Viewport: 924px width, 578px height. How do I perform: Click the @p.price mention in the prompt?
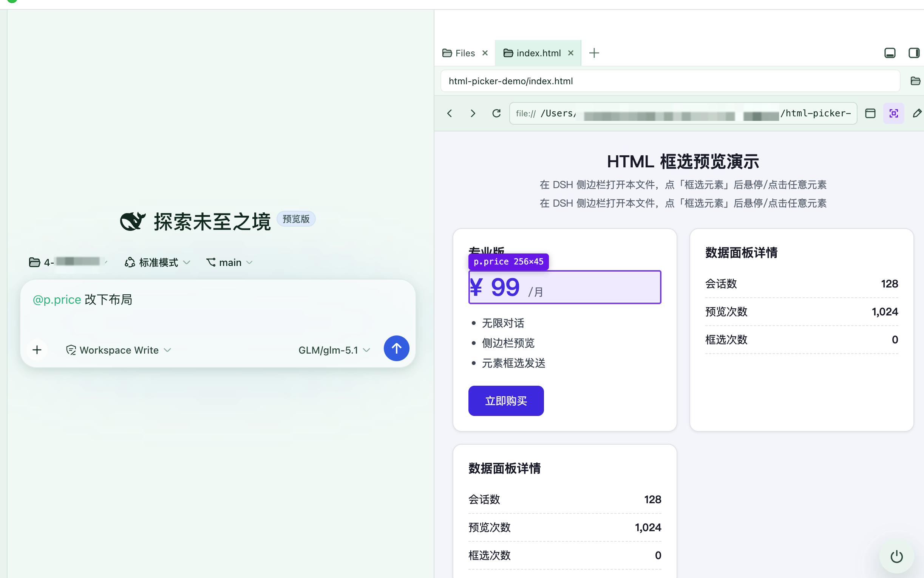(x=57, y=300)
